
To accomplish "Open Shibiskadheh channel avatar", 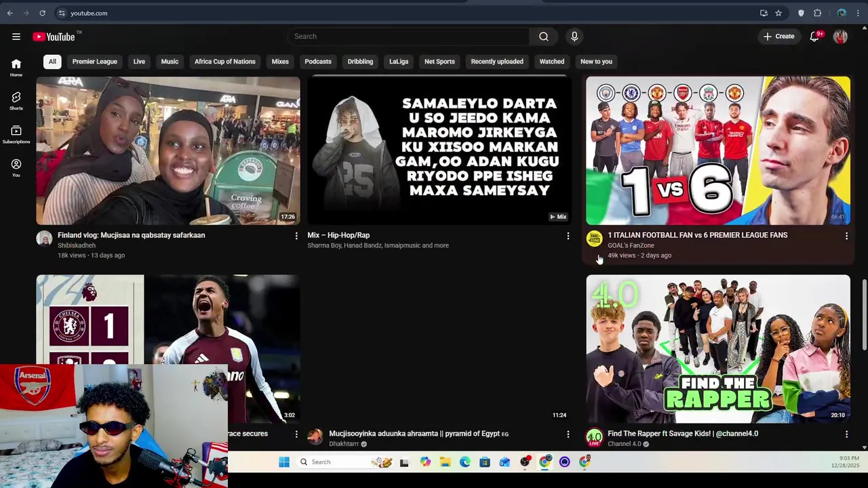I will (x=44, y=239).
